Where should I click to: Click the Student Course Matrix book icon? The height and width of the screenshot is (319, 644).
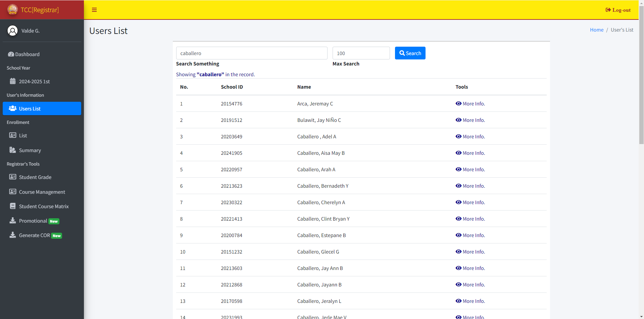[x=13, y=206]
